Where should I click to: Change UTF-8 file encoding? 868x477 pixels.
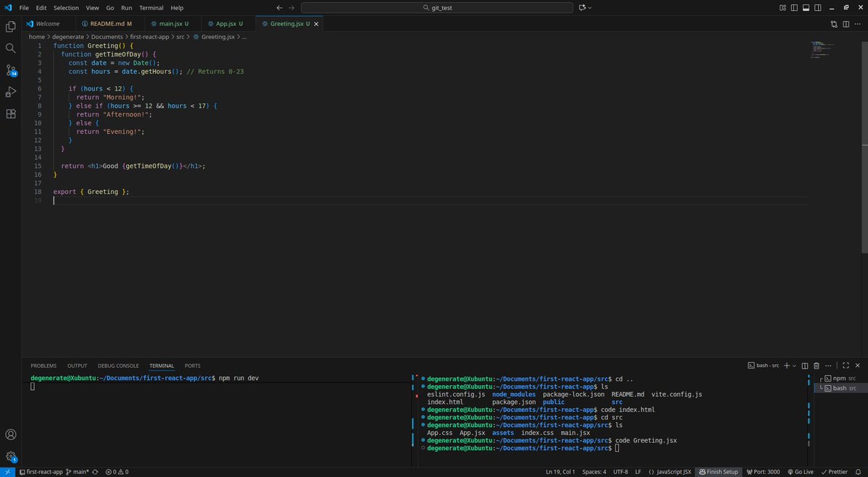click(620, 472)
